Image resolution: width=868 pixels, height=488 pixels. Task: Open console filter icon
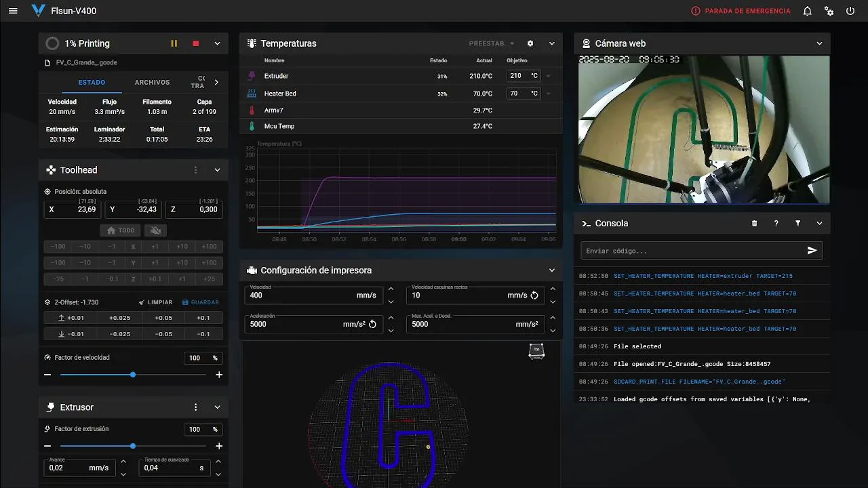tap(798, 223)
